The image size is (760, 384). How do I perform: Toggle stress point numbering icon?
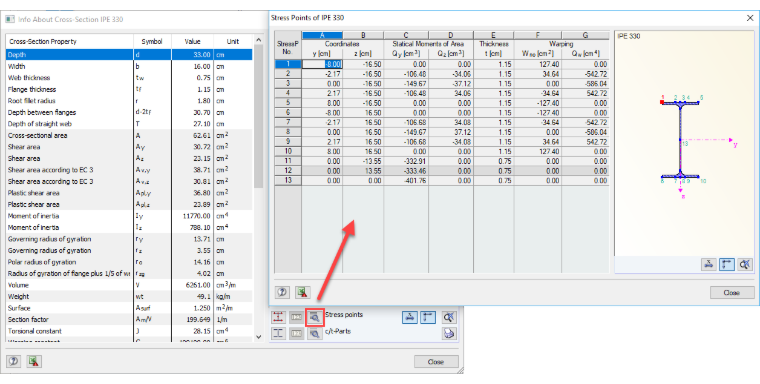coord(296,317)
